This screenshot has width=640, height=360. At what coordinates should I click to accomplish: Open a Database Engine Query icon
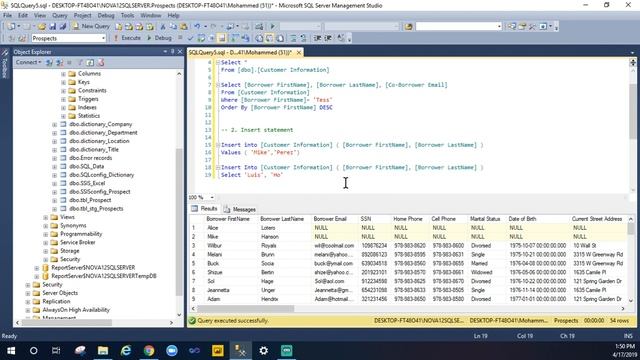118,27
